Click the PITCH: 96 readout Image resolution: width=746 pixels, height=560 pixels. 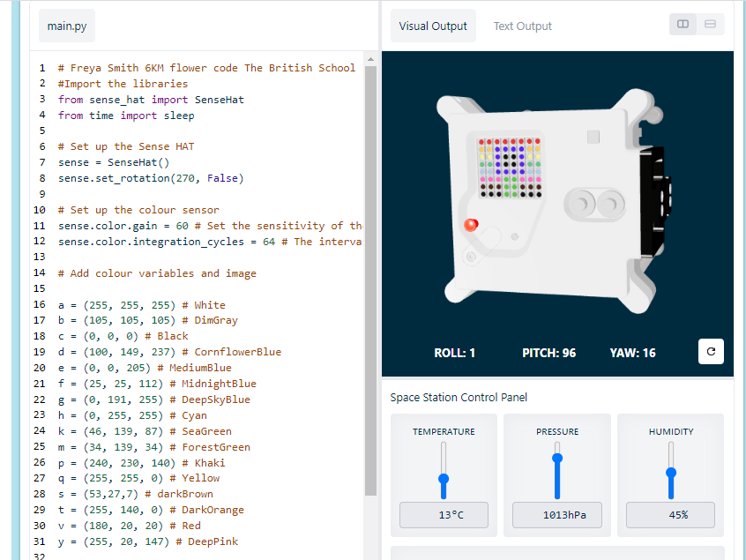[549, 353]
